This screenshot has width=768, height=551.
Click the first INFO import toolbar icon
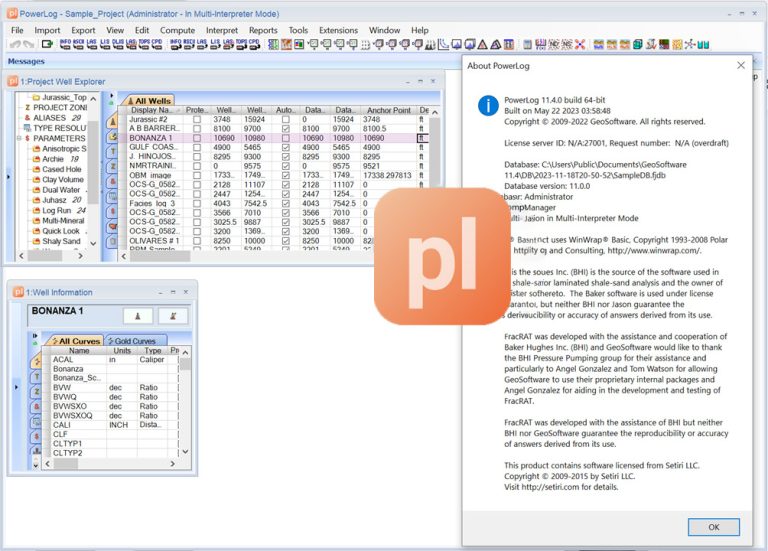[65, 44]
